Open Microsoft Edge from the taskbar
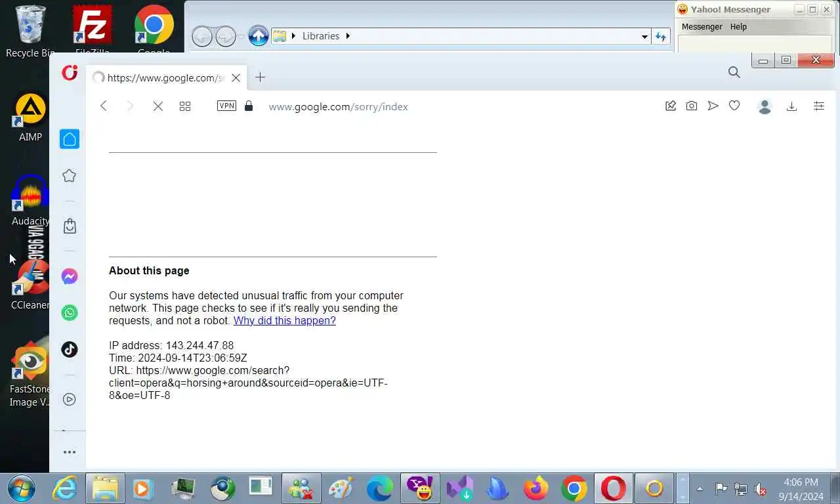This screenshot has height=504, width=840. tap(379, 488)
